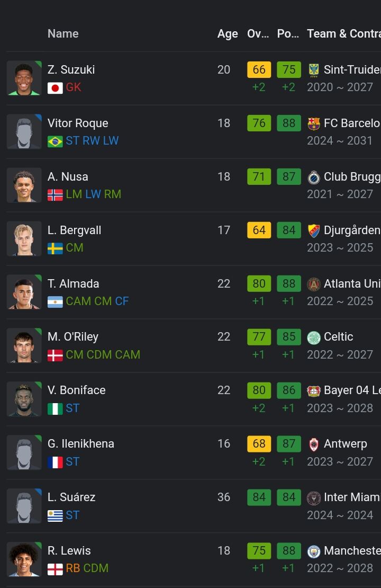Screen dimensions: 381x588
Task: Click the Bayer 04 Leverkusen crest icon
Action: pos(314,391)
